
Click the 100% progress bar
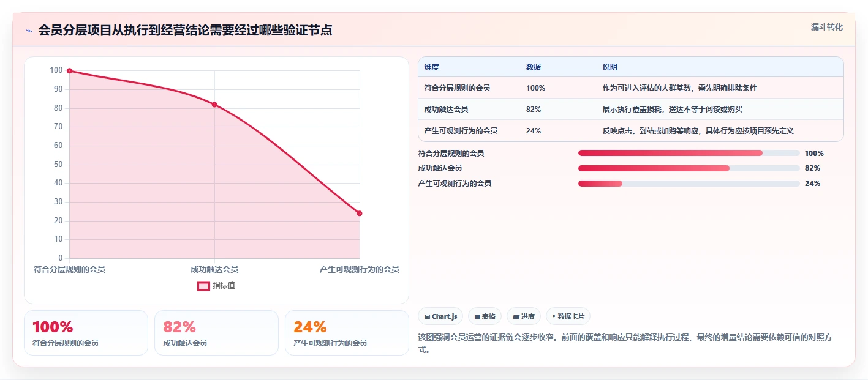tap(689, 153)
